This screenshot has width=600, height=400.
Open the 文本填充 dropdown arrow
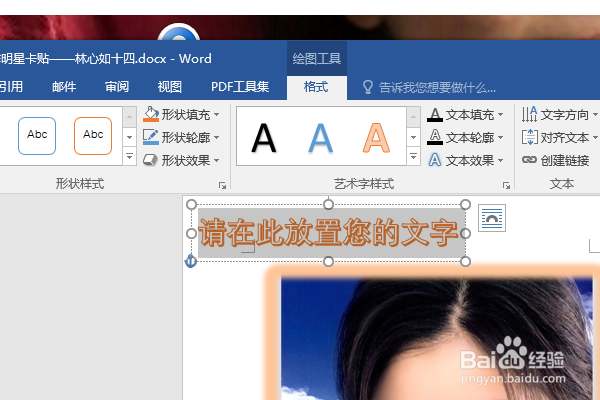coord(501,114)
